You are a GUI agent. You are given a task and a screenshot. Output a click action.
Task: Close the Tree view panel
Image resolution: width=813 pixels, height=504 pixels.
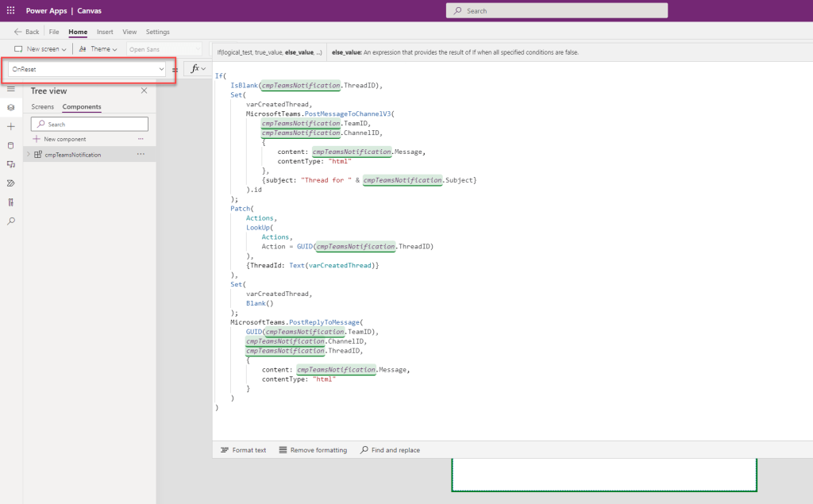[144, 90]
